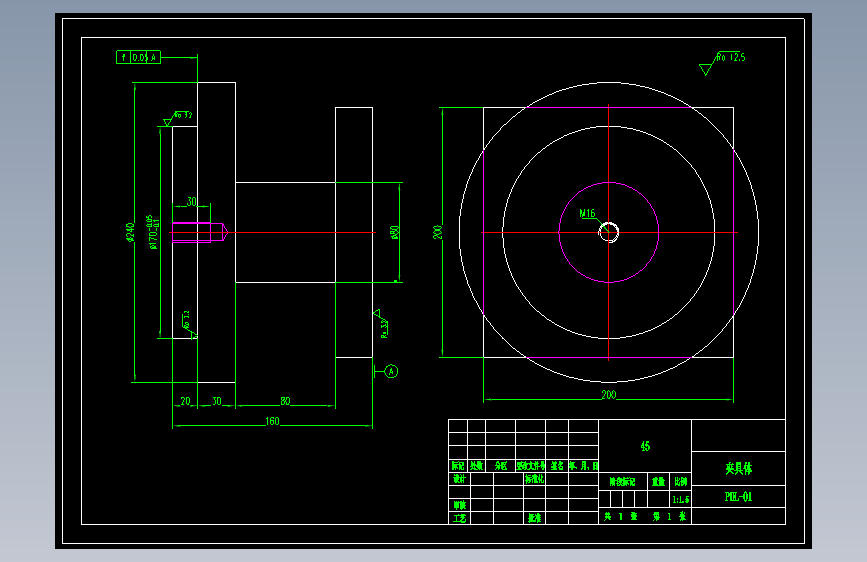Click the 分区 header cell
The height and width of the screenshot is (562, 867).
pos(501,466)
